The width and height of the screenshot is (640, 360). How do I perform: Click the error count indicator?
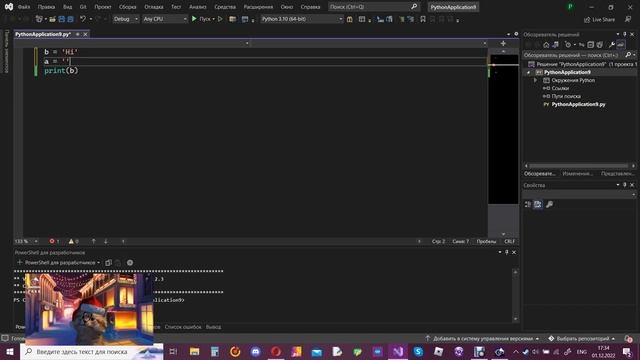(x=54, y=241)
